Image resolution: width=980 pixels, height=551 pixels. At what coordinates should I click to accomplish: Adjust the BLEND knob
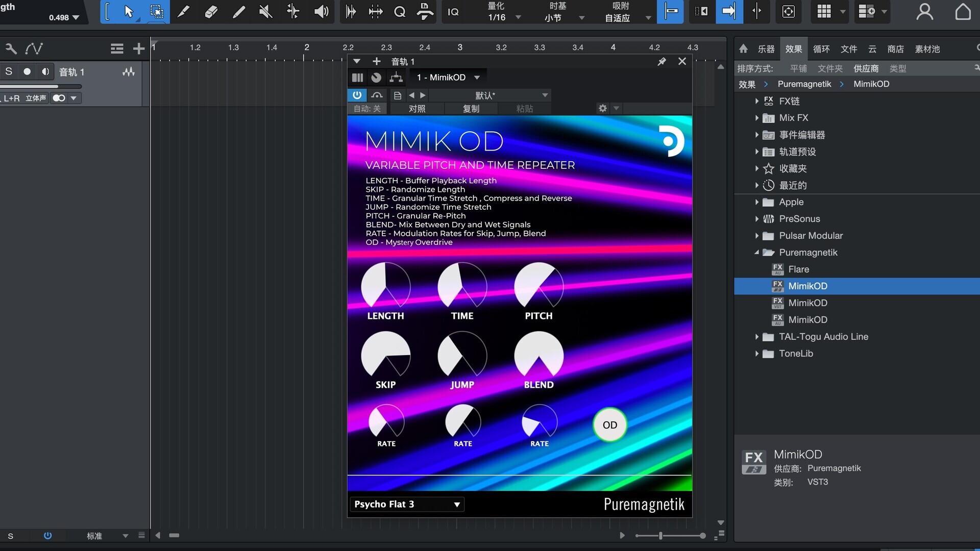(538, 355)
